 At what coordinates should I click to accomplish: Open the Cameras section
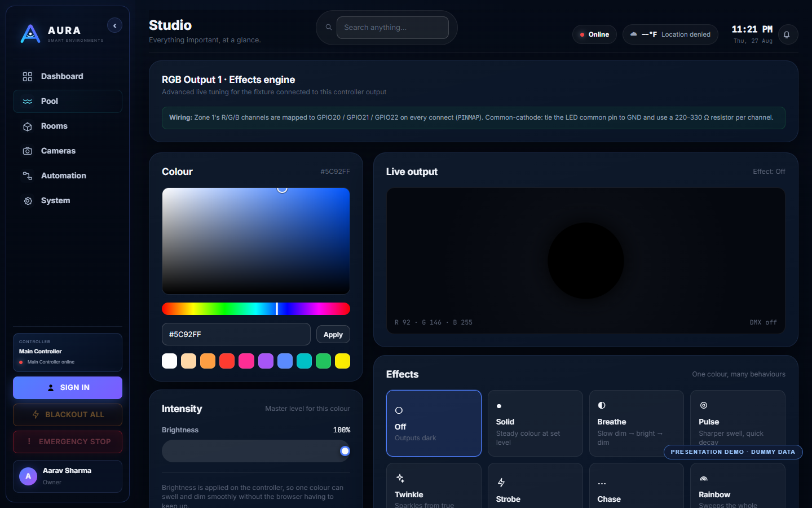tap(68, 151)
